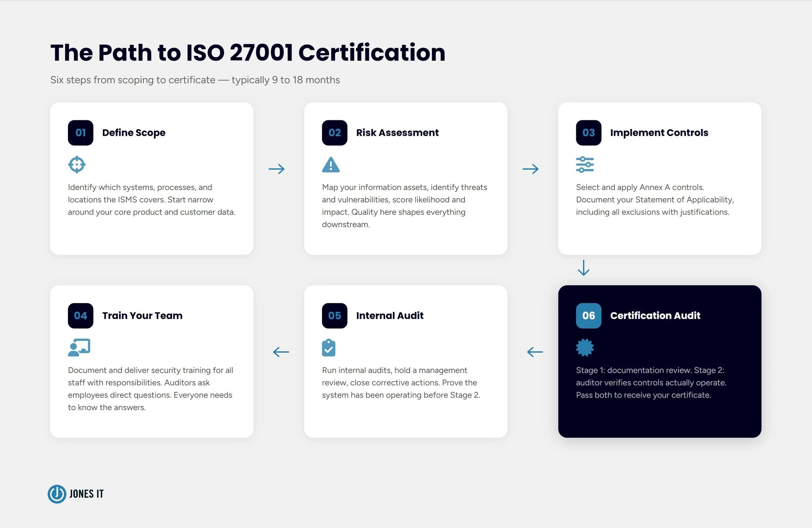Click the "JONES IT" wordmark text
812x528 pixels.
[x=86, y=494]
